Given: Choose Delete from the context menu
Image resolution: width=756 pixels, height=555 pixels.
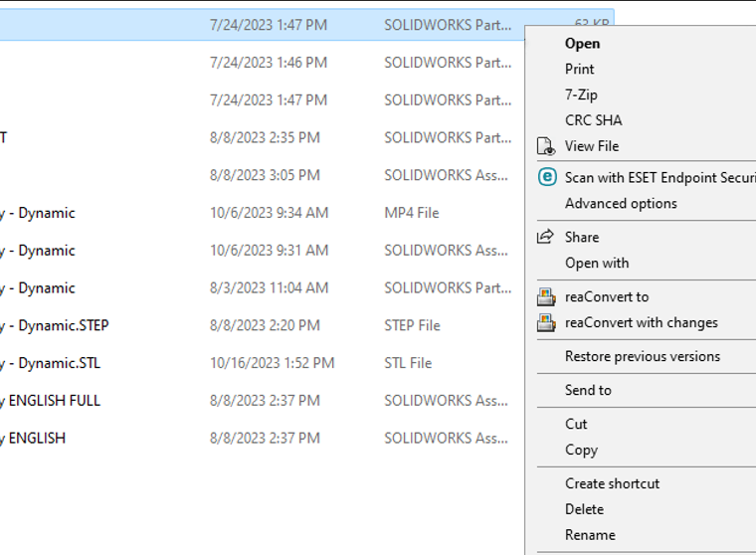Looking at the screenshot, I should point(584,509).
